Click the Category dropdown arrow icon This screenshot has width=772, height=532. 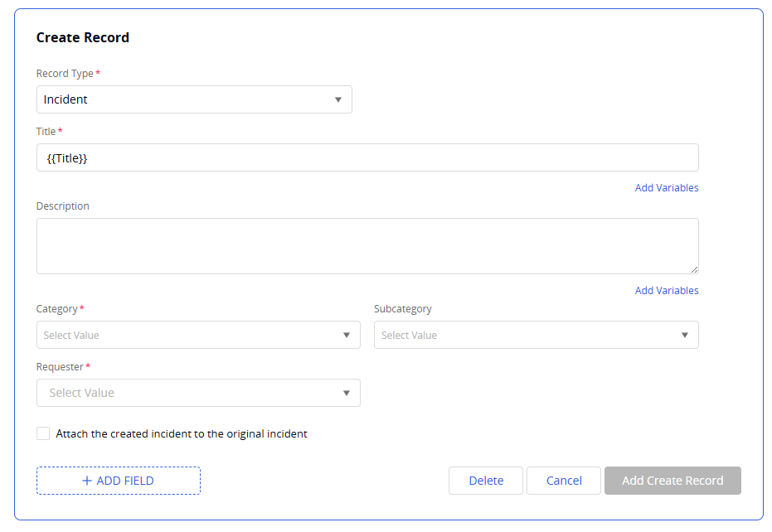347,336
